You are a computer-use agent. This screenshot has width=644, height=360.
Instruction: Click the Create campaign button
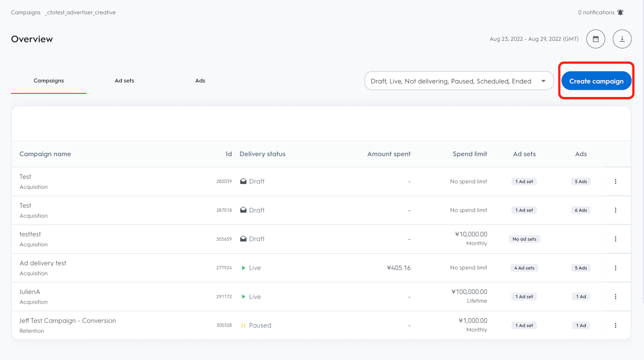(x=596, y=81)
